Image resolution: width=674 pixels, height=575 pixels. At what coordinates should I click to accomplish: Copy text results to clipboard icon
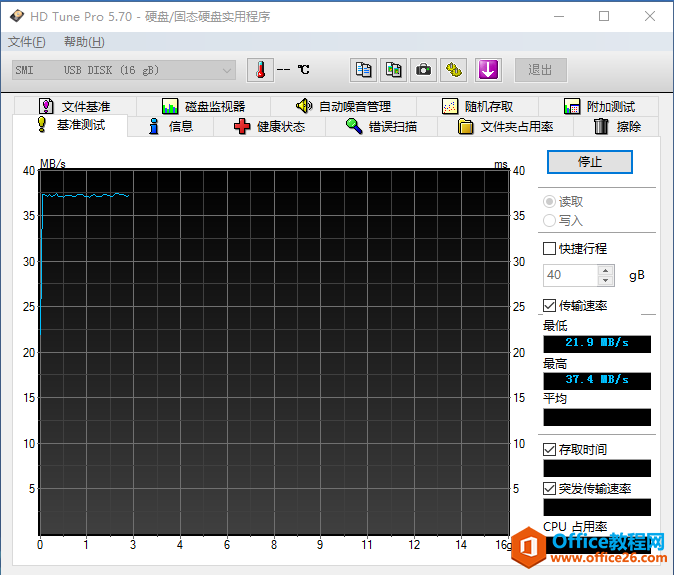[x=363, y=70]
